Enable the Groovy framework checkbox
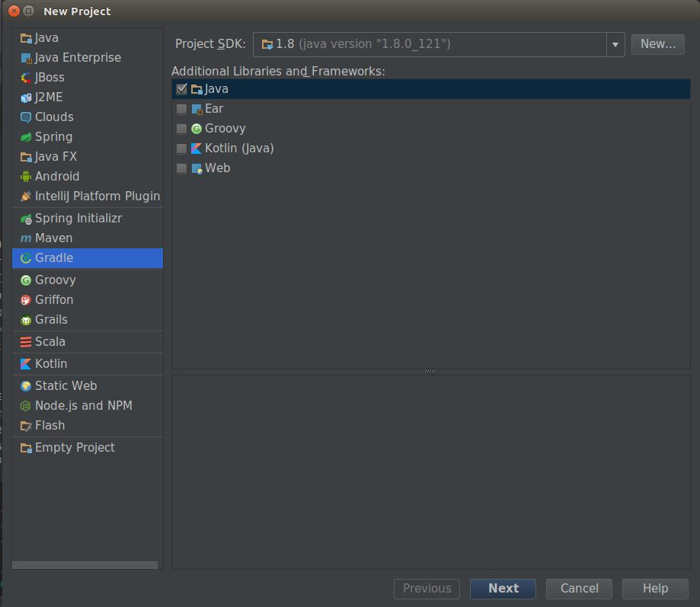 tap(181, 129)
